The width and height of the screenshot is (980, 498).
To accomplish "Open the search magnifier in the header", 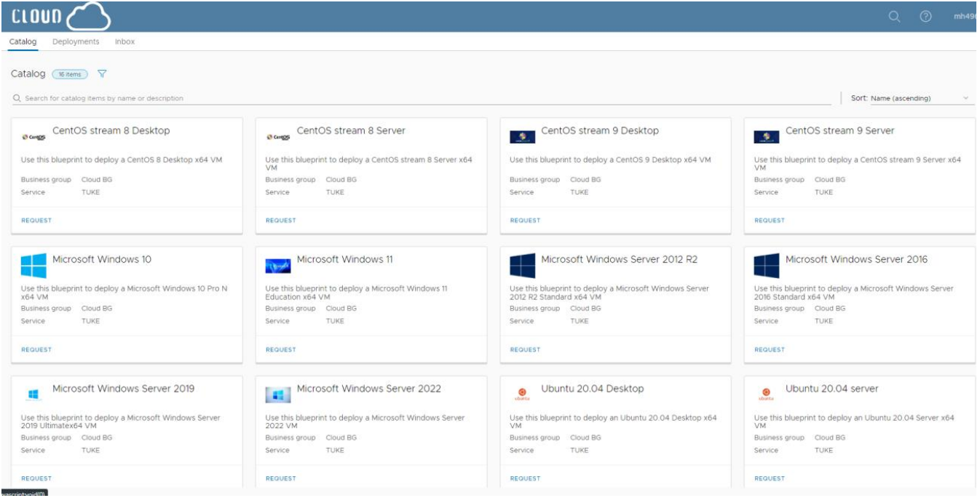I will click(895, 17).
